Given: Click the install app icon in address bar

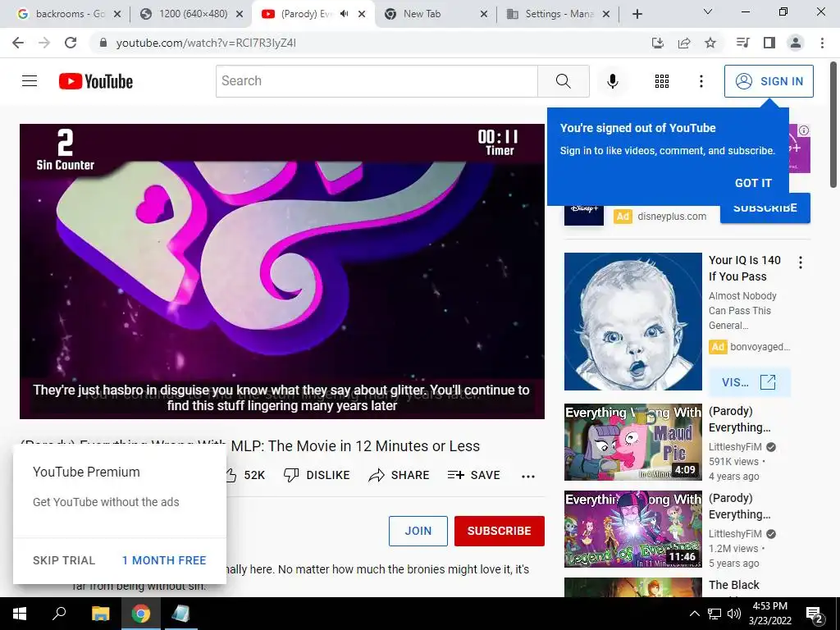Looking at the screenshot, I should (x=658, y=43).
